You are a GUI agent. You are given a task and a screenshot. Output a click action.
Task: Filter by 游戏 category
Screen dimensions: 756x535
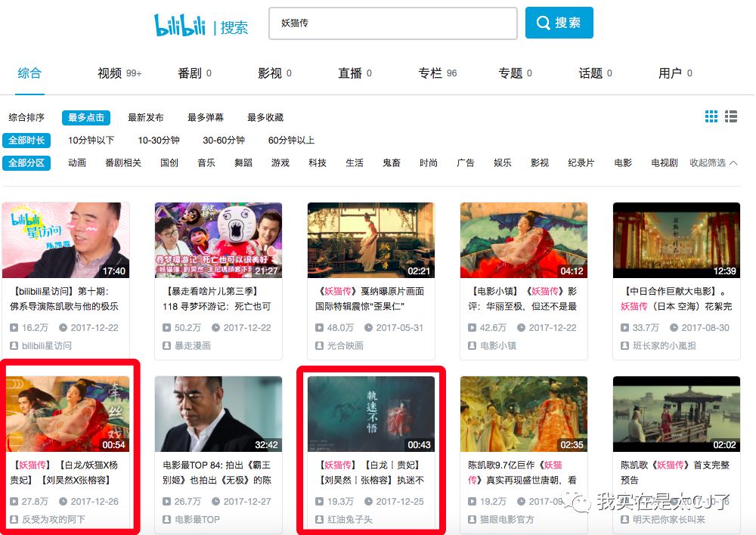[x=280, y=163]
